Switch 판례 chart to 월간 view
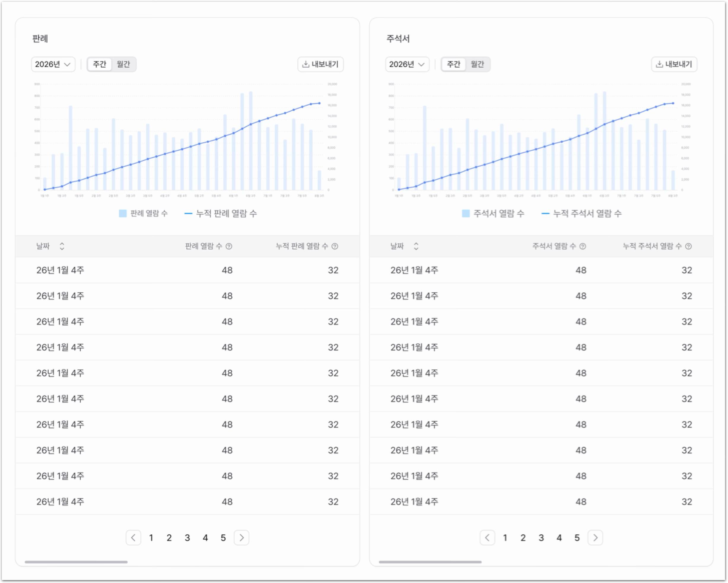 click(x=123, y=64)
